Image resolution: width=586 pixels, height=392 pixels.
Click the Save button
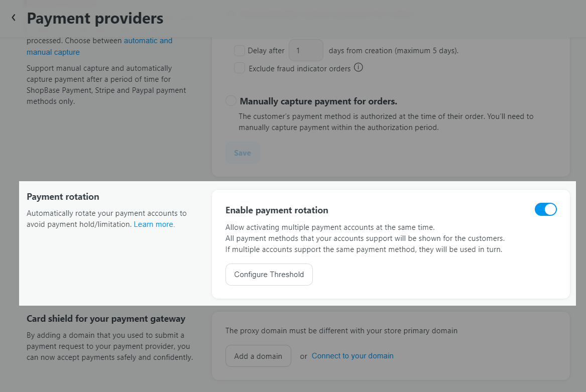tap(242, 153)
